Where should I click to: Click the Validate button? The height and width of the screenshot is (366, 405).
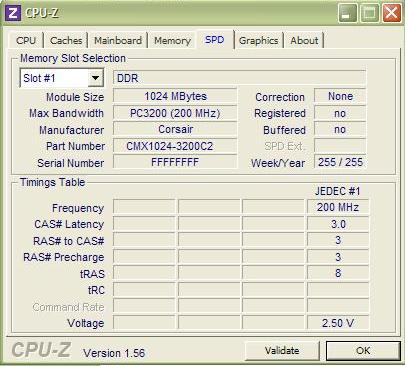282,350
